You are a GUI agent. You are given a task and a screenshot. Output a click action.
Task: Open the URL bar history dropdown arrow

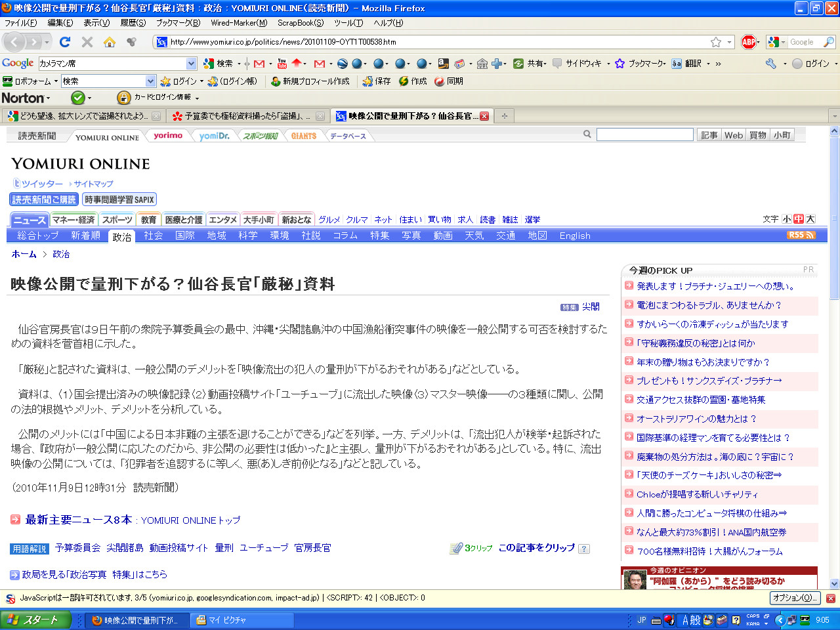[x=730, y=42]
